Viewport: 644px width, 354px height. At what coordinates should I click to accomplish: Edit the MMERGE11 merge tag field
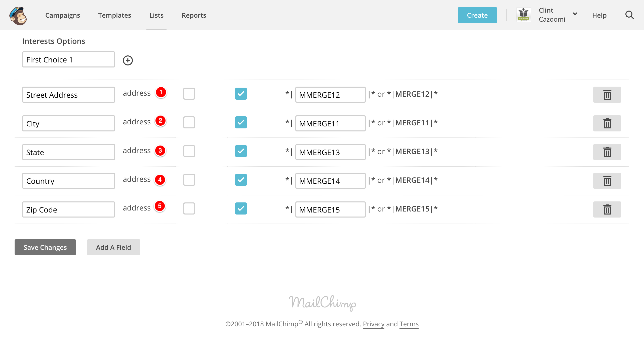pos(330,123)
